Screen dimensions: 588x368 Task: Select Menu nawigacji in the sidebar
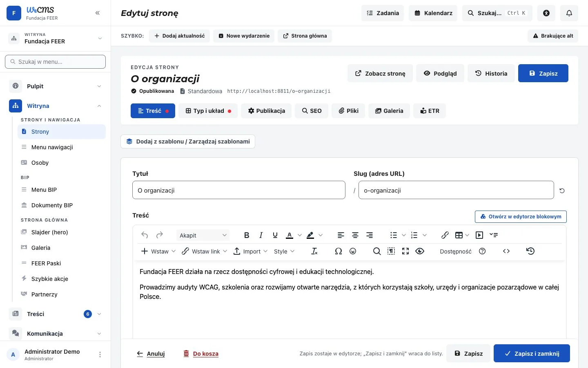click(62, 147)
